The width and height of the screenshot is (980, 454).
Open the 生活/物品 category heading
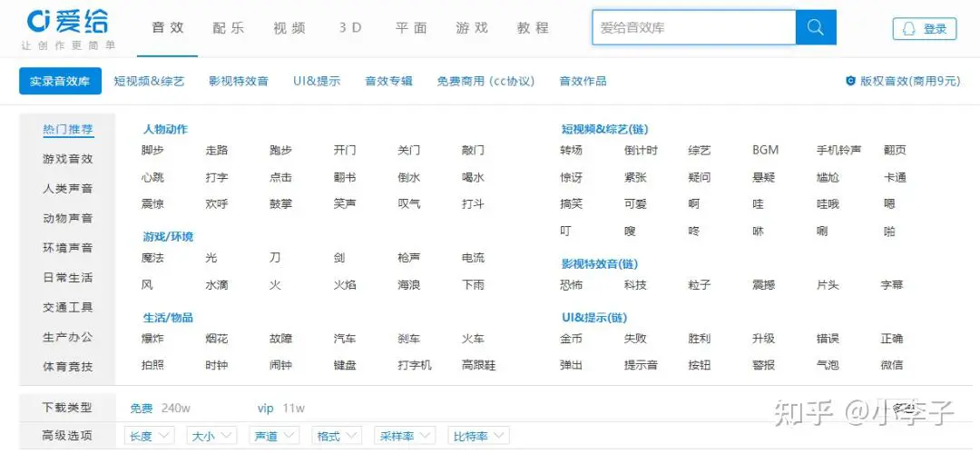coord(168,317)
